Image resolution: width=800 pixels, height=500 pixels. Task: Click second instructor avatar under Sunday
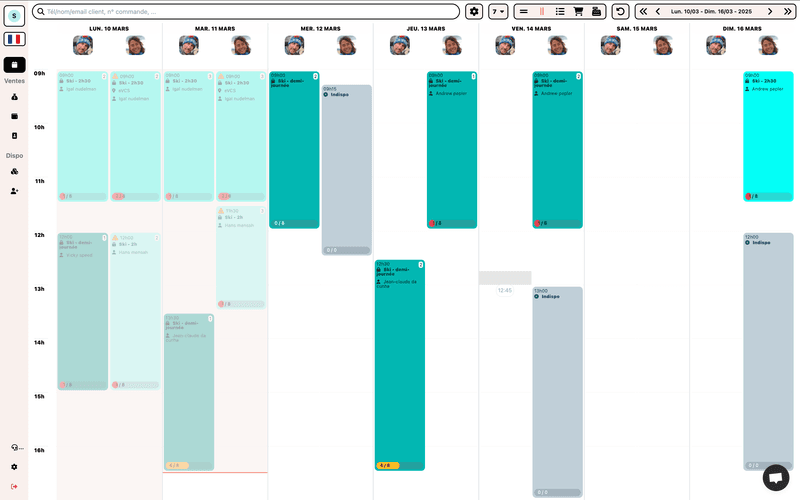tap(768, 45)
